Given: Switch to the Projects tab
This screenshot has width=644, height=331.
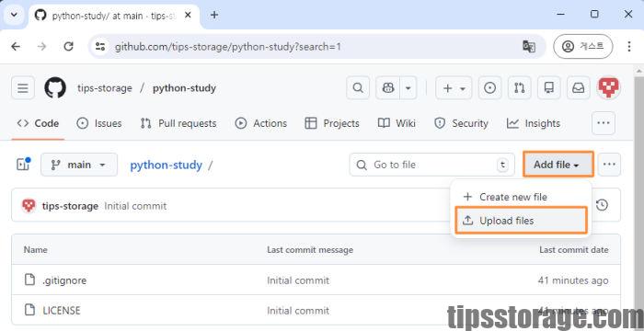Looking at the screenshot, I should tap(332, 123).
